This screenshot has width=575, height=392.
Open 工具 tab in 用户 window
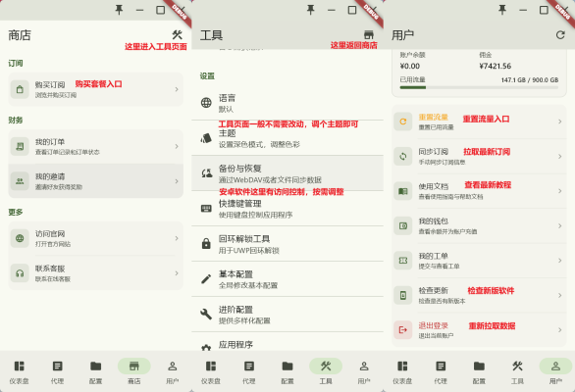point(517,371)
